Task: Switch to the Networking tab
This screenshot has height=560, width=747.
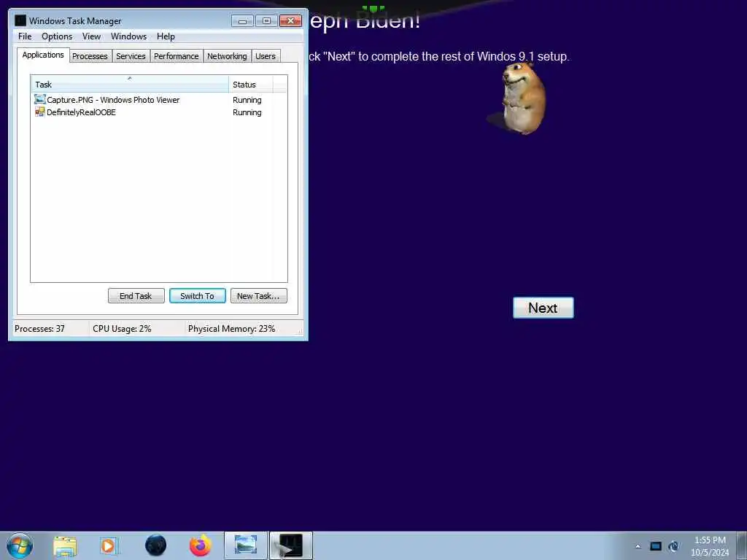Action: point(227,56)
